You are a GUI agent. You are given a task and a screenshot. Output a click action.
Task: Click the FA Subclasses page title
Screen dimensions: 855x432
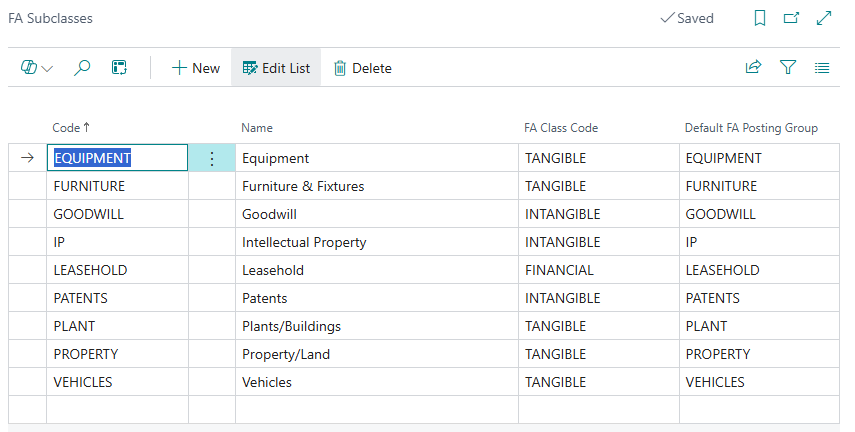(50, 18)
